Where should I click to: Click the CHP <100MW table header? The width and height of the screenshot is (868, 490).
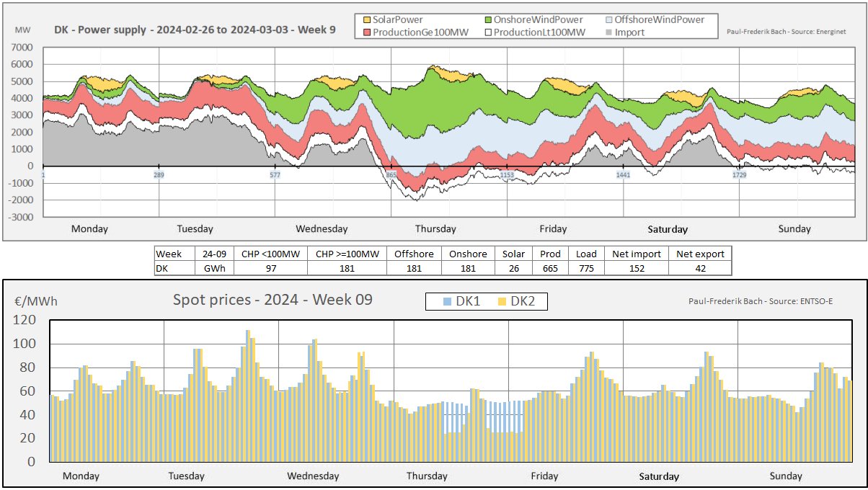[273, 254]
